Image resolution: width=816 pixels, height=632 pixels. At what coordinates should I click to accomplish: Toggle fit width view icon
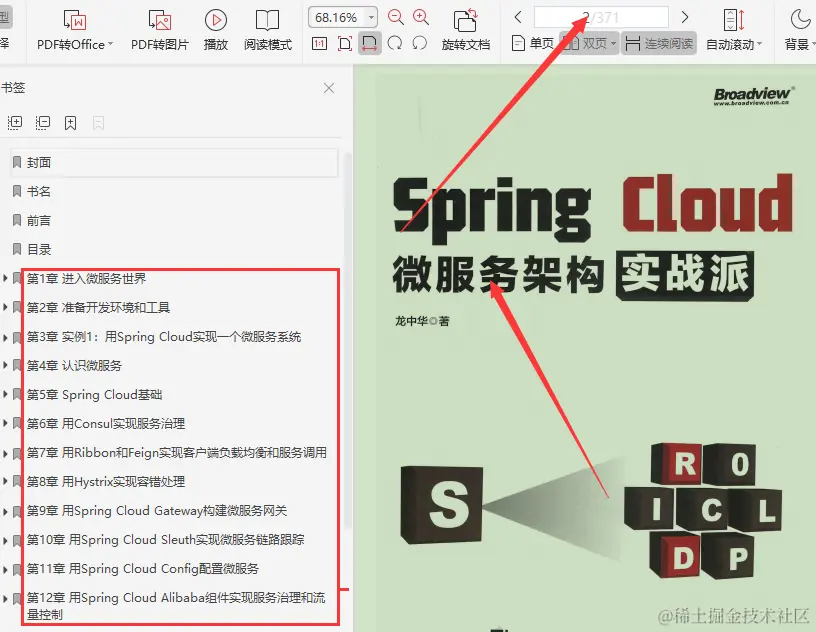369,44
